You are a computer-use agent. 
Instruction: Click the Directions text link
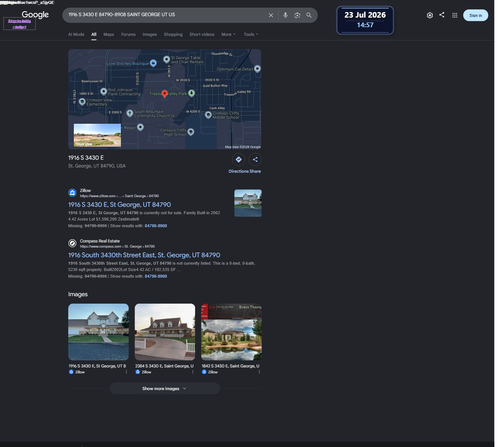(238, 171)
